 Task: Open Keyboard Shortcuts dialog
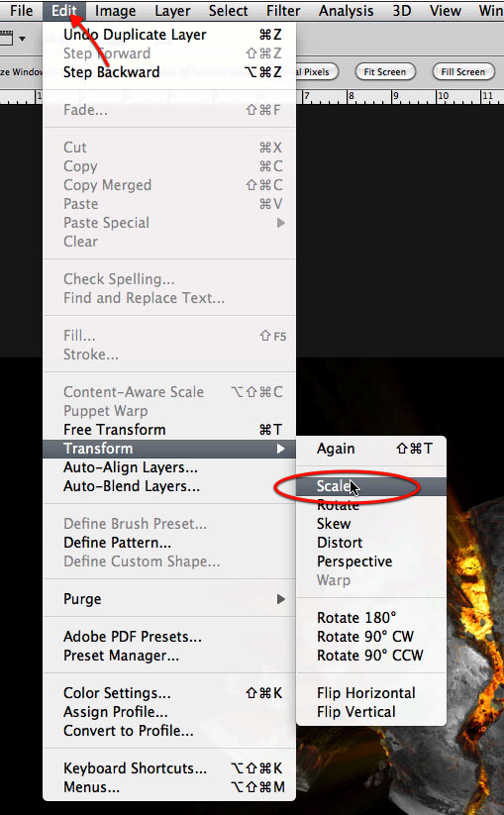pos(169,767)
